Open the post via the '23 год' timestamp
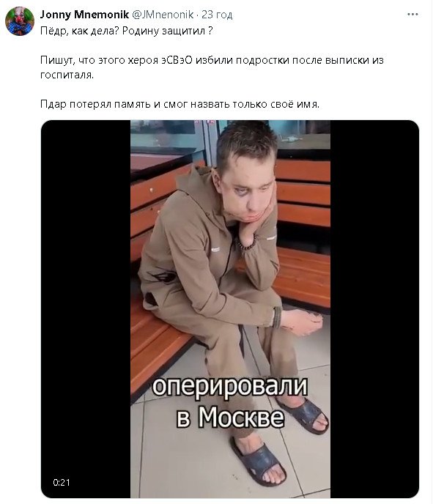The width and height of the screenshot is (444, 504). (217, 15)
